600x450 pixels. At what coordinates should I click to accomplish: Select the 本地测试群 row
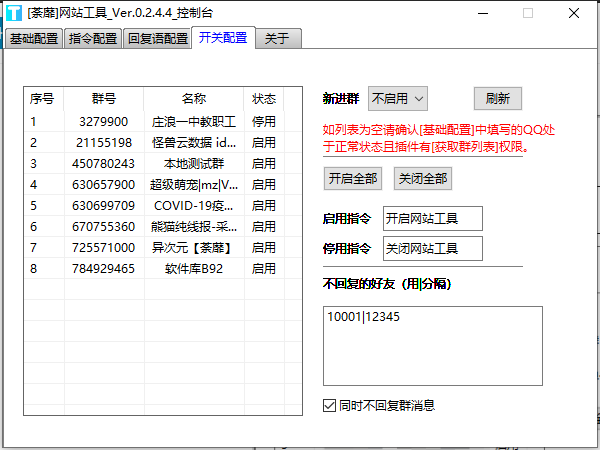193,163
